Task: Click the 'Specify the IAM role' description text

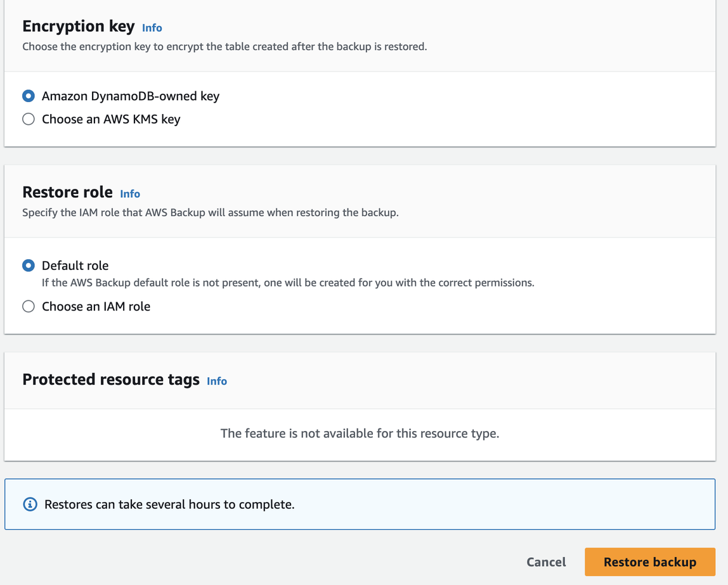Action: (211, 212)
